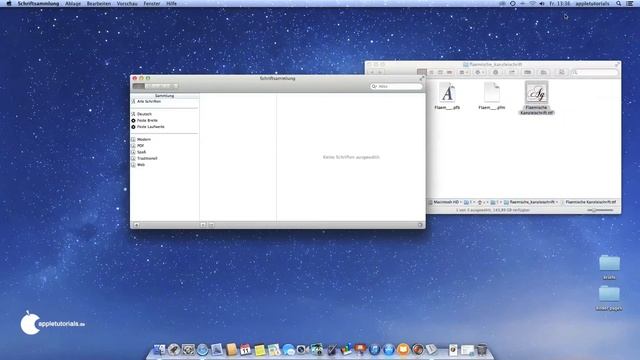Click the menu bar clock
Image resolution: width=640 pixels, height=360 pixels.
click(560, 3)
